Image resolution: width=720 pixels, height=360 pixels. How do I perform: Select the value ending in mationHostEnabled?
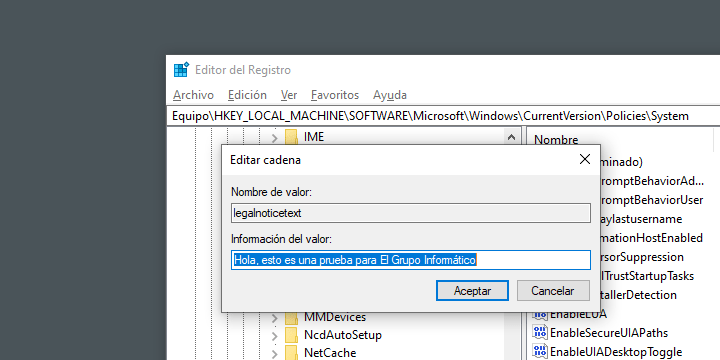tap(652, 238)
